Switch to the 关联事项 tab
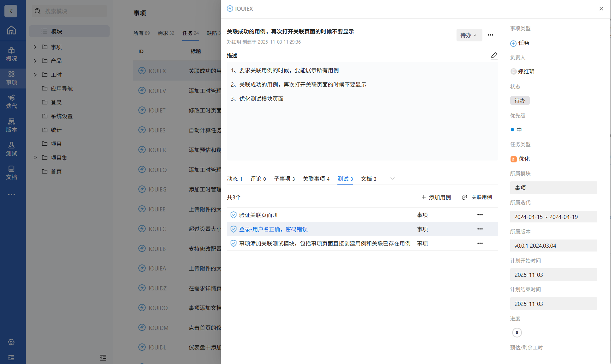This screenshot has width=611, height=364. (316, 179)
